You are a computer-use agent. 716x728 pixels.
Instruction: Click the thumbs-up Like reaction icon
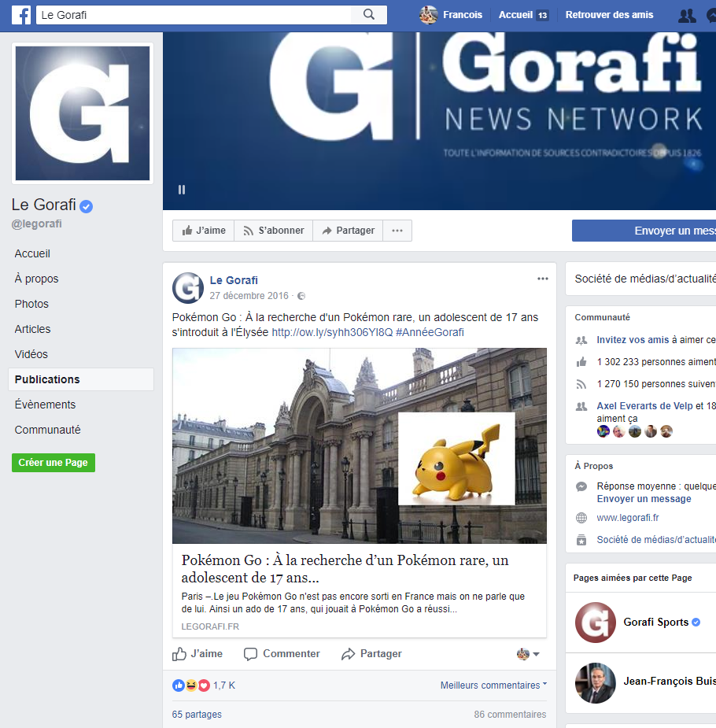pyautogui.click(x=179, y=685)
